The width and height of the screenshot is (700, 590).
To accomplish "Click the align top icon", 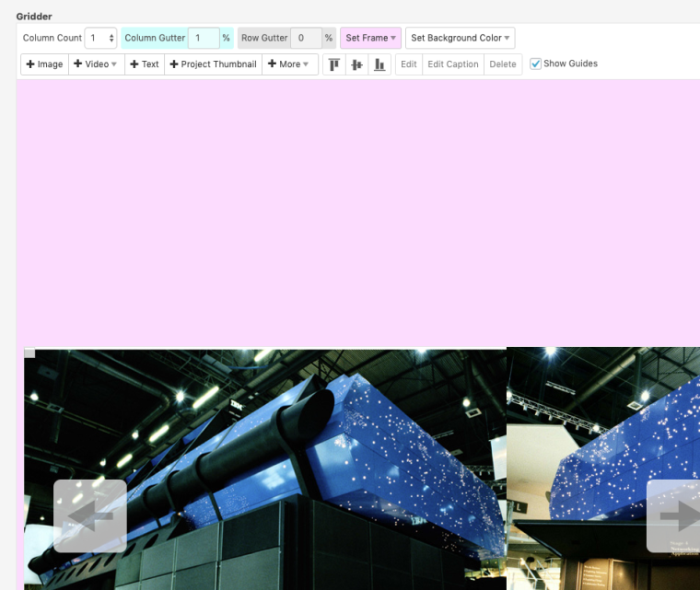I will (334, 64).
